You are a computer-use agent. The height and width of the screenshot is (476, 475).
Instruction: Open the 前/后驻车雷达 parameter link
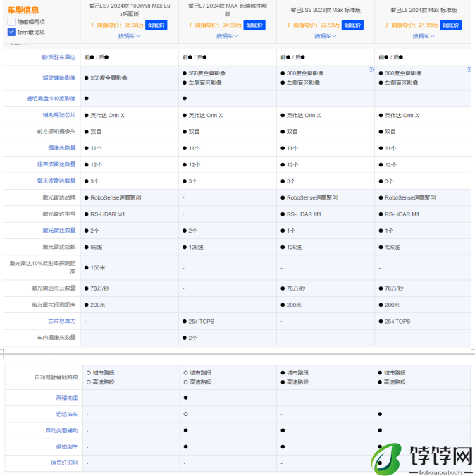pyautogui.click(x=58, y=57)
